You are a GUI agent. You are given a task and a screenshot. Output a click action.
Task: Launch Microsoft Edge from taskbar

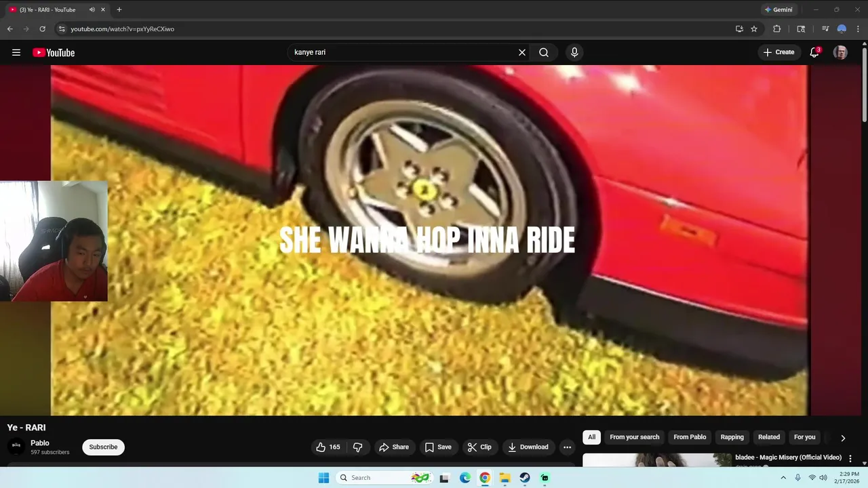(x=465, y=478)
